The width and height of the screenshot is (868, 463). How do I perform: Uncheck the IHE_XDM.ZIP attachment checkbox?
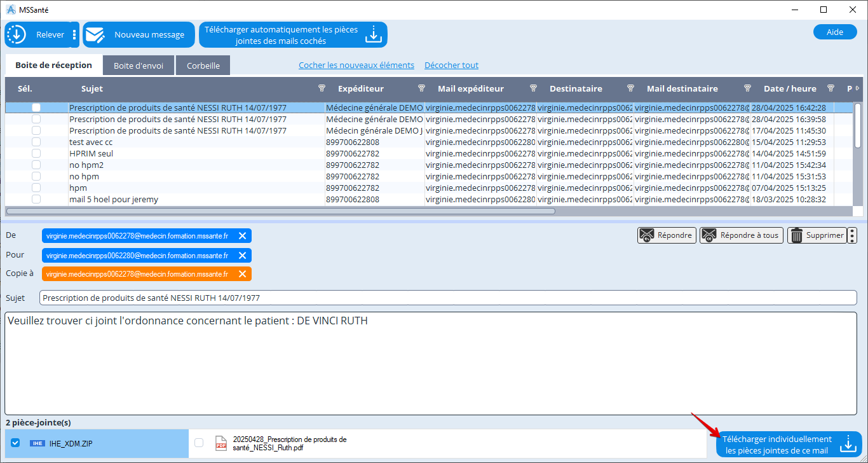[x=16, y=443]
